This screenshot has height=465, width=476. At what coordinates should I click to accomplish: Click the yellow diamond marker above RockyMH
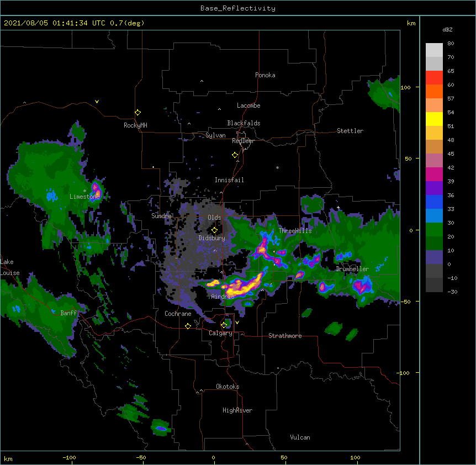pyautogui.click(x=137, y=113)
